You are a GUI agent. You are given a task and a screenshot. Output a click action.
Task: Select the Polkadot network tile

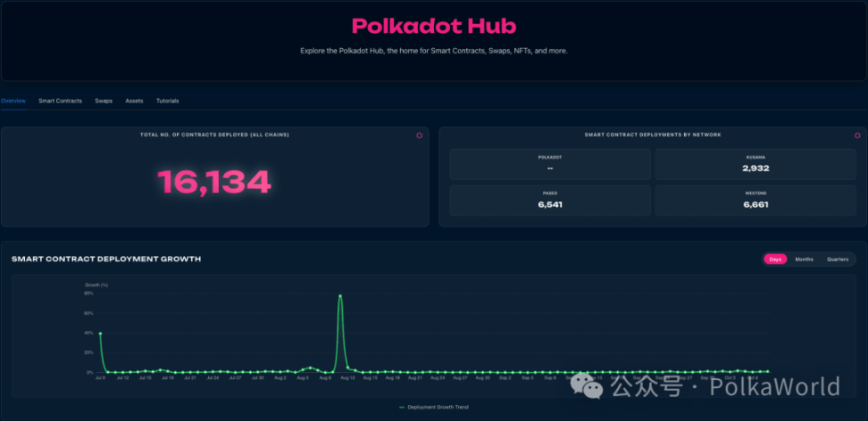550,164
